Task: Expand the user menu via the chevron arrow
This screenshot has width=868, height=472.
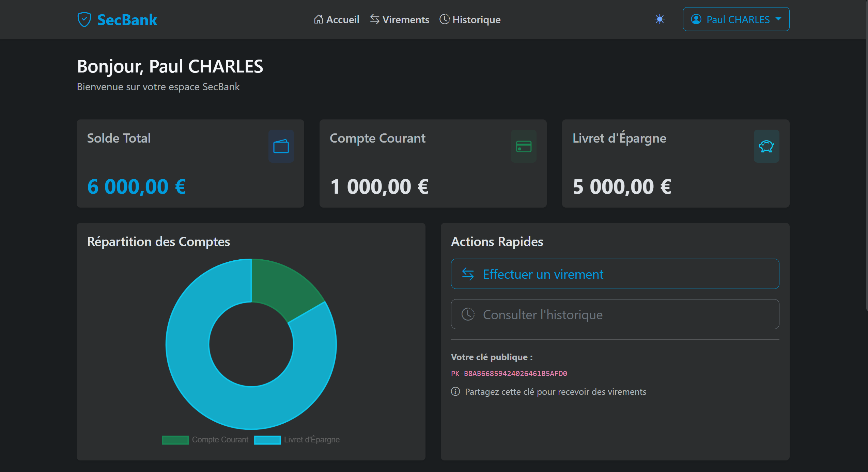Action: pos(778,20)
